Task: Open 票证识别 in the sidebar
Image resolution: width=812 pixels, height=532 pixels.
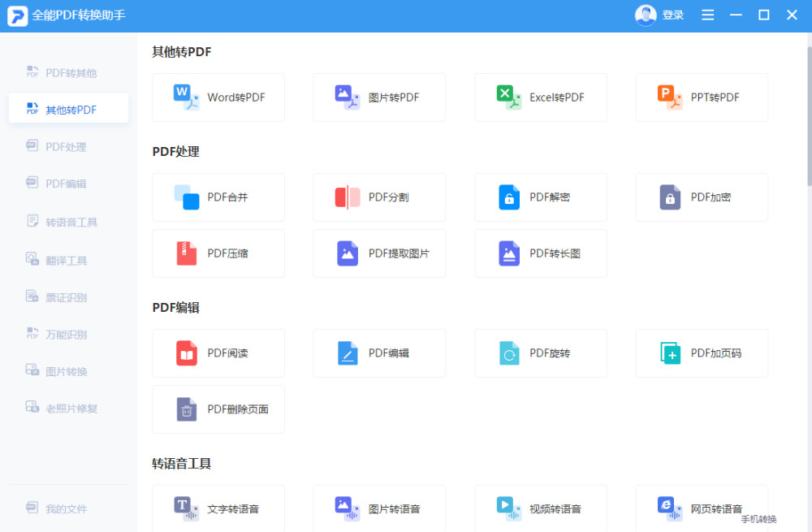Action: tap(68, 297)
